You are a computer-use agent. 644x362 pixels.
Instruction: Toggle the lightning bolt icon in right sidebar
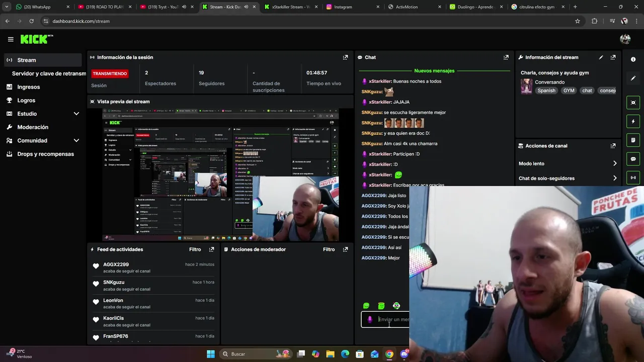coord(633,121)
